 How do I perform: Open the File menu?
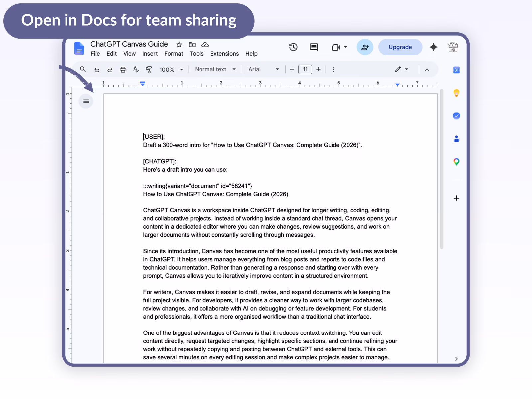coord(95,54)
